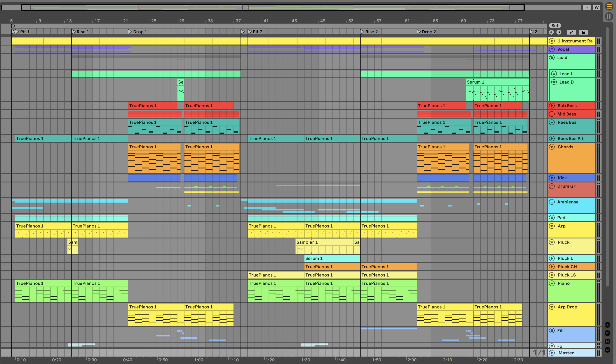
Task: Expand the Sub Bass track
Action: [x=552, y=106]
